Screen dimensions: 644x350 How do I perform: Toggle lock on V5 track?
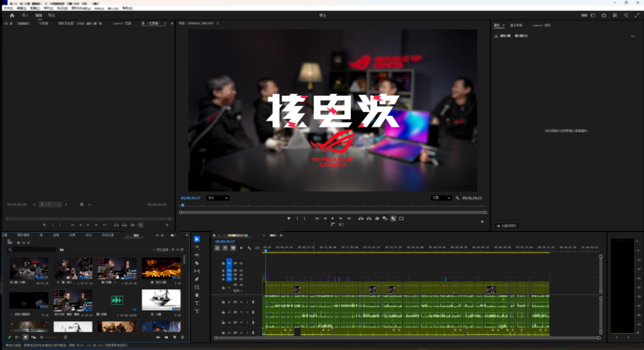pyautogui.click(x=223, y=263)
